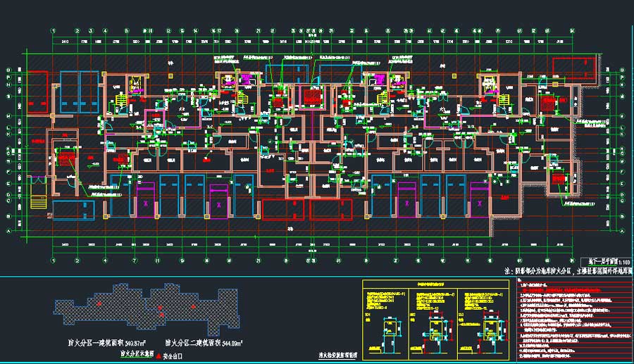Image resolution: width=634 pixels, height=364 pixels.
Task: Select the red outlined rectangle at top right
Action: 574,69
